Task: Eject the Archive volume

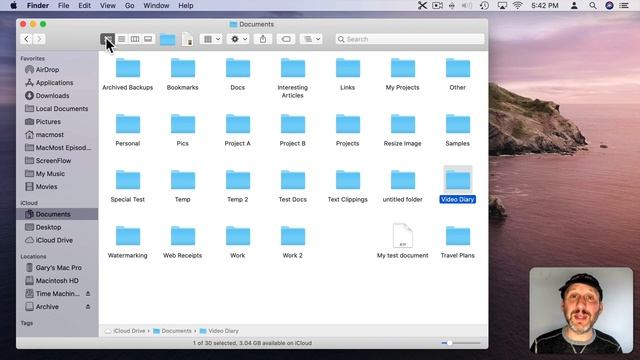Action: [88, 307]
